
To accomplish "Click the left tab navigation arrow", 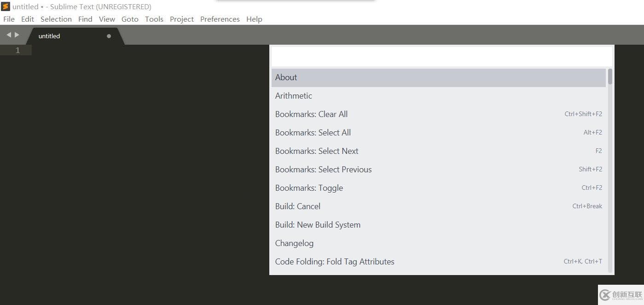I will coord(9,35).
